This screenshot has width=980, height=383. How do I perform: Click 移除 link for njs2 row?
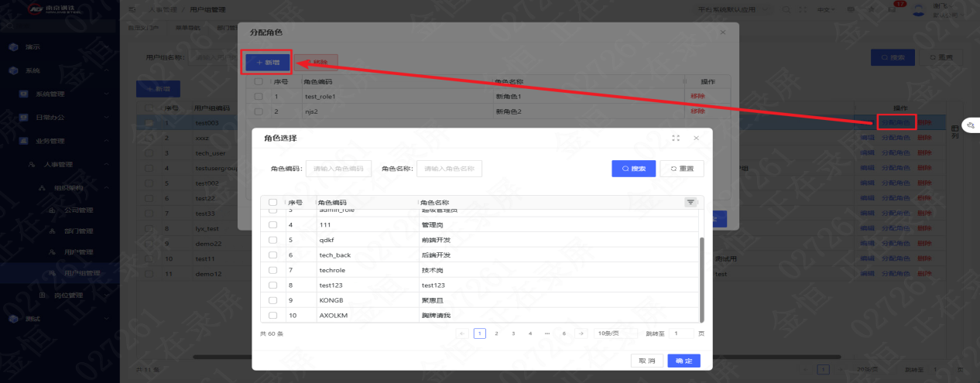[697, 111]
